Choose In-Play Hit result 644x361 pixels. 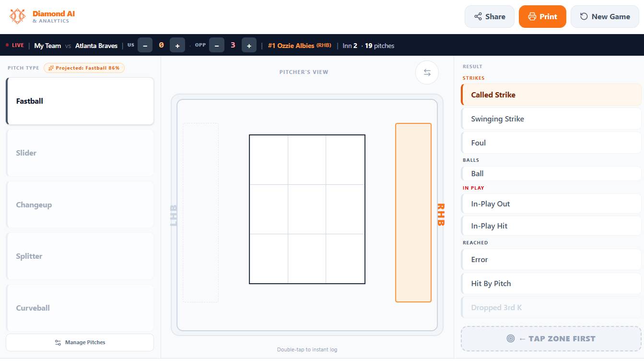click(x=551, y=226)
